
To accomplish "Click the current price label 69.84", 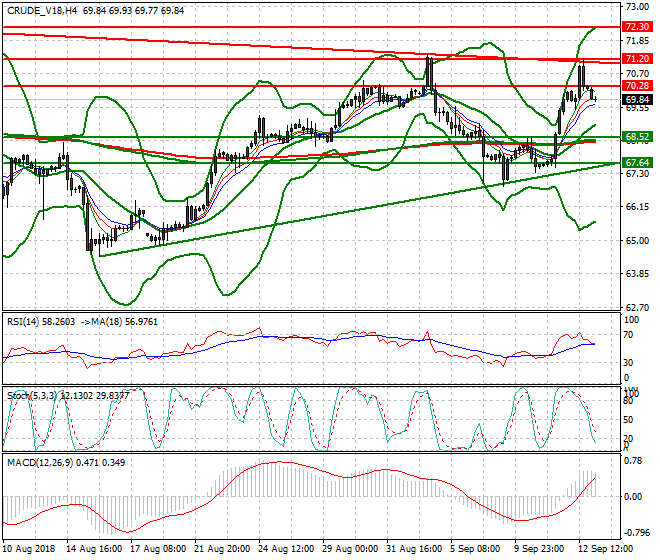I will [637, 100].
